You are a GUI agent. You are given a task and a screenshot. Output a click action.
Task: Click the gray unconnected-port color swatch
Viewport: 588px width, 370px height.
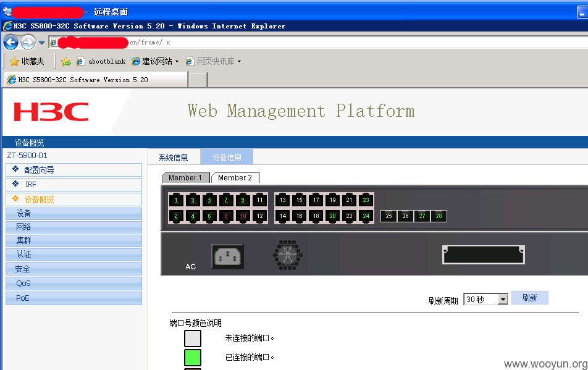tap(193, 338)
